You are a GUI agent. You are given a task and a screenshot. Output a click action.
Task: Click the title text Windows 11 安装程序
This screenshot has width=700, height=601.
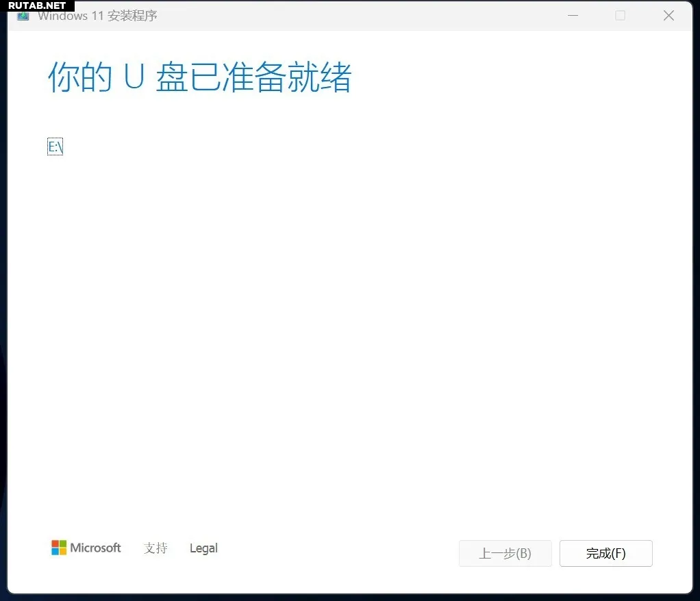(x=97, y=16)
